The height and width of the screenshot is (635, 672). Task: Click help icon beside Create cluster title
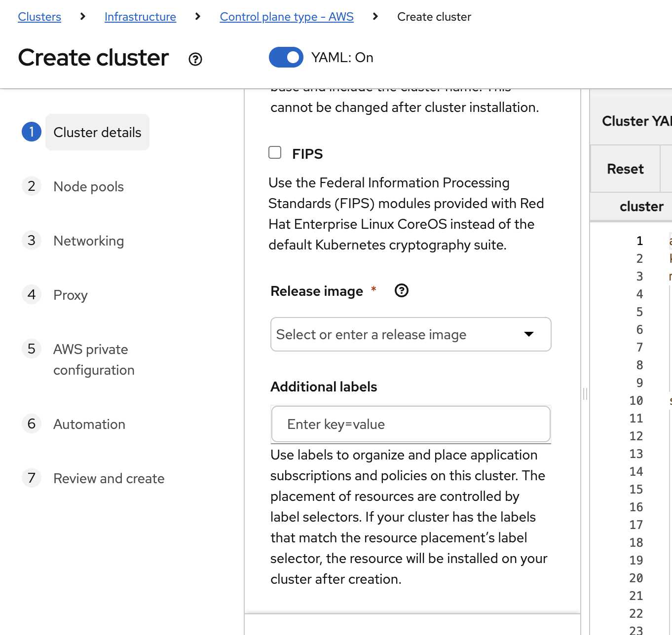pos(195,59)
